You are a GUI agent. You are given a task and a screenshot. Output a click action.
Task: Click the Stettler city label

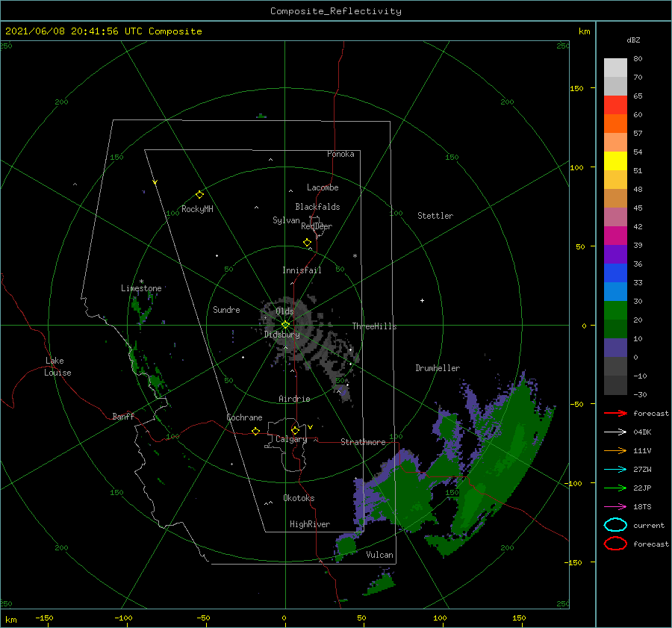click(435, 216)
